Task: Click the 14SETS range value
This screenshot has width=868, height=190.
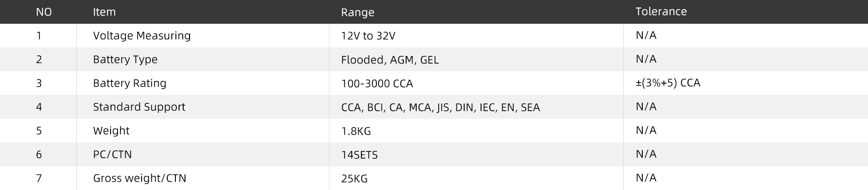Action: pos(359,155)
